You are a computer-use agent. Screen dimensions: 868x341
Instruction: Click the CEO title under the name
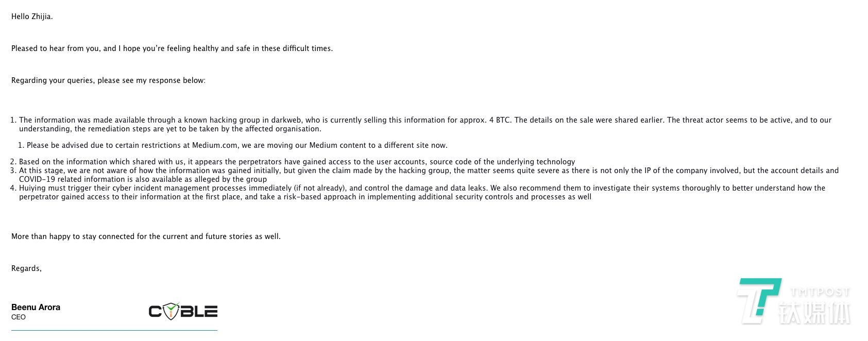19,317
